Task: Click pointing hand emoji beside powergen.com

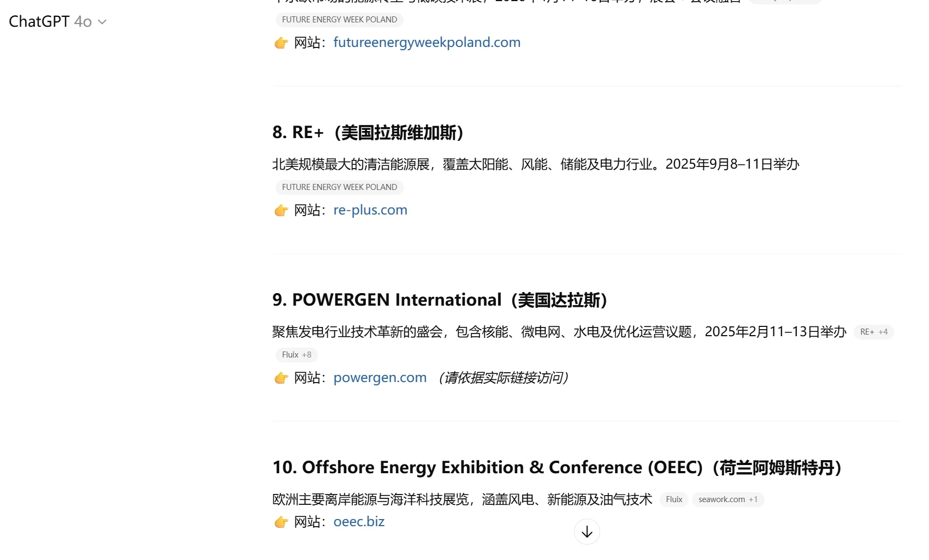Action: coord(281,378)
